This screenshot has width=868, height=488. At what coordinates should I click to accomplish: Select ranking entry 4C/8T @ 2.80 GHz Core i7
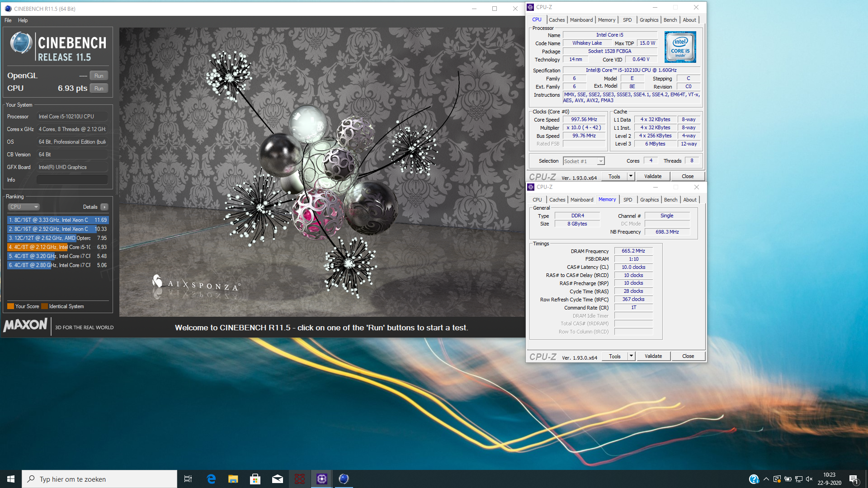58,265
